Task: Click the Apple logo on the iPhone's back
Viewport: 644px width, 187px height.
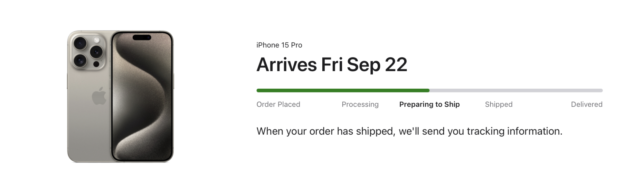Action: 99,96
